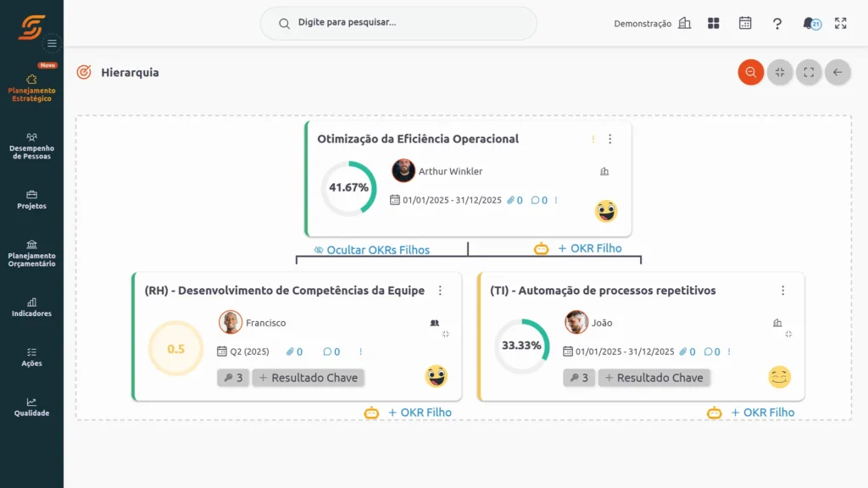Image resolution: width=868 pixels, height=488 pixels.
Task: Open Ações in sidebar
Action: pos(31,358)
